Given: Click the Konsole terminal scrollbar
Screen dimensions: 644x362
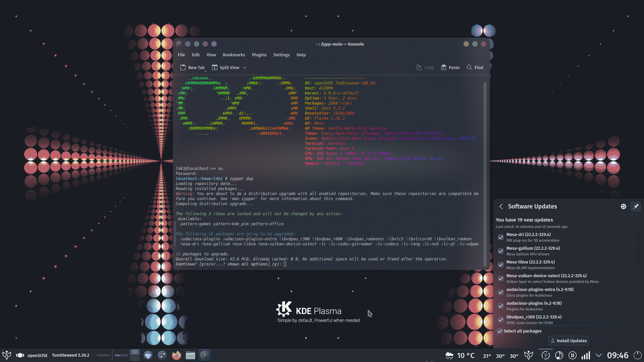Looking at the screenshot, I should pyautogui.click(x=485, y=174).
